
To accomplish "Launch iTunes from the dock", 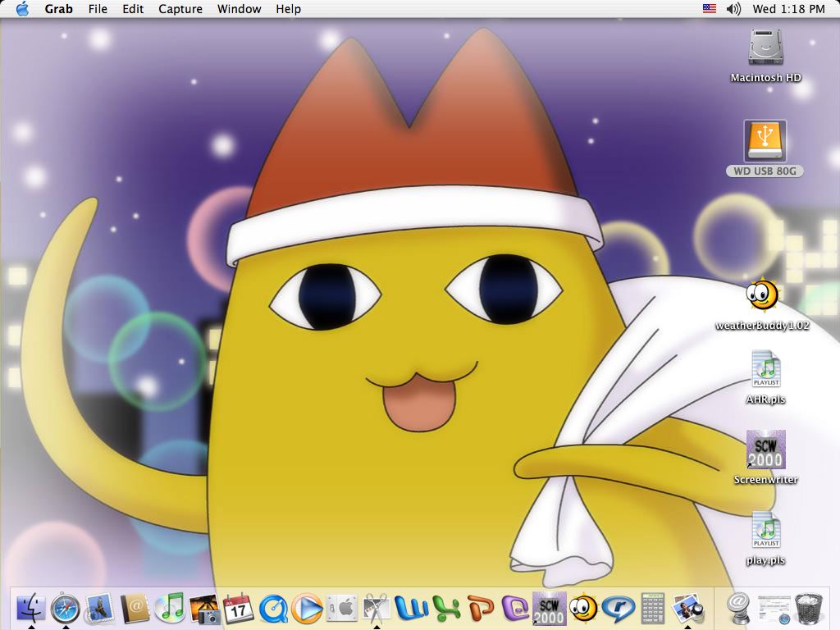I will point(169,608).
